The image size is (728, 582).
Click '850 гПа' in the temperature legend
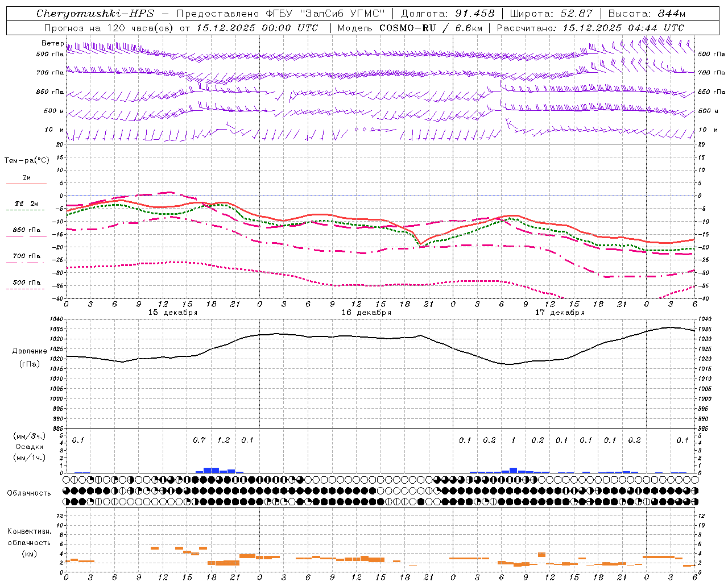pyautogui.click(x=27, y=230)
